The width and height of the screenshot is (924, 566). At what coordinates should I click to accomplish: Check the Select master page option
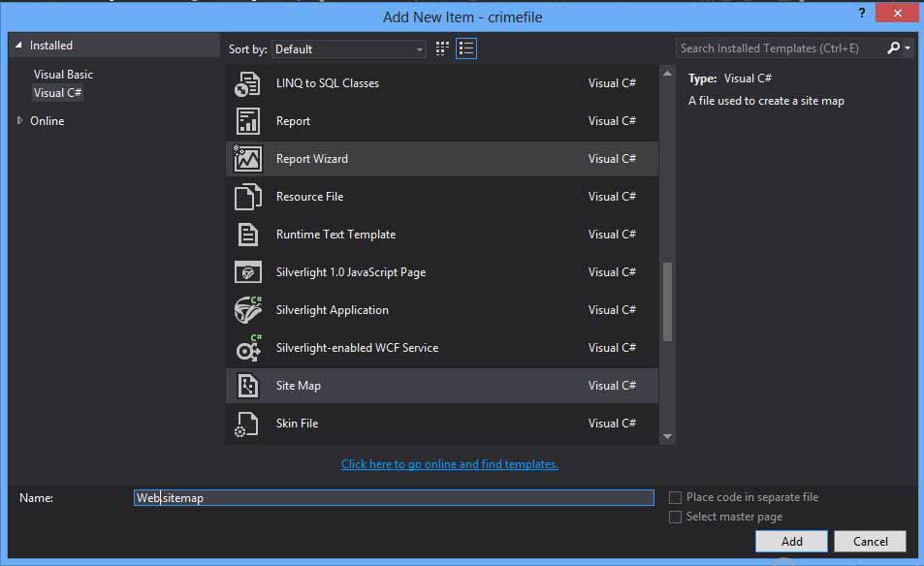pos(675,517)
